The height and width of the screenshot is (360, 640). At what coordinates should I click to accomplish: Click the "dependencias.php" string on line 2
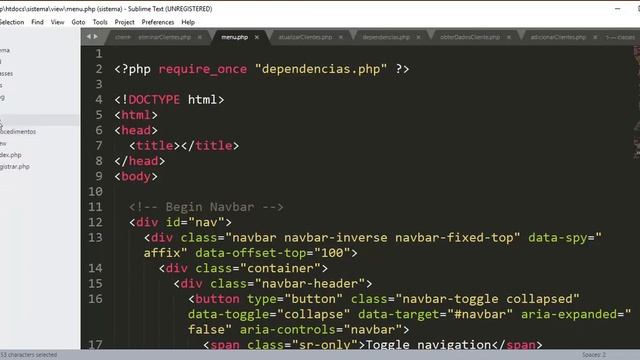tap(321, 69)
